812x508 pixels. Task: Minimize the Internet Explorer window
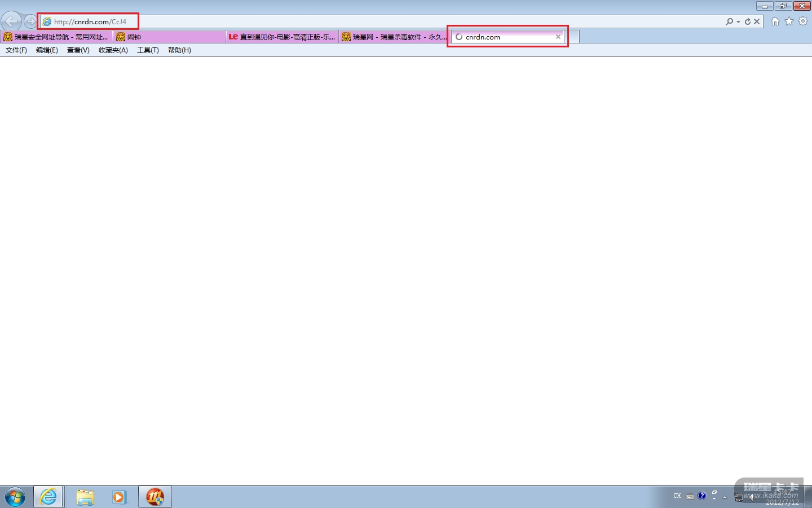coord(765,6)
